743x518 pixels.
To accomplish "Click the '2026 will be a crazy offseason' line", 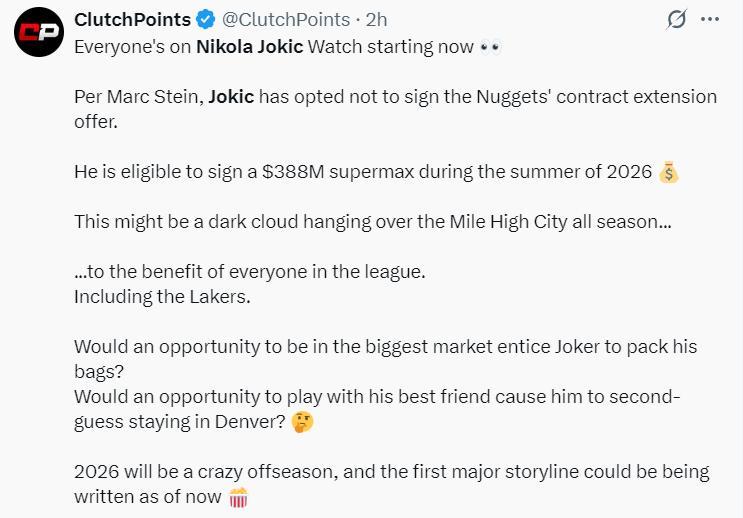I will click(392, 471).
